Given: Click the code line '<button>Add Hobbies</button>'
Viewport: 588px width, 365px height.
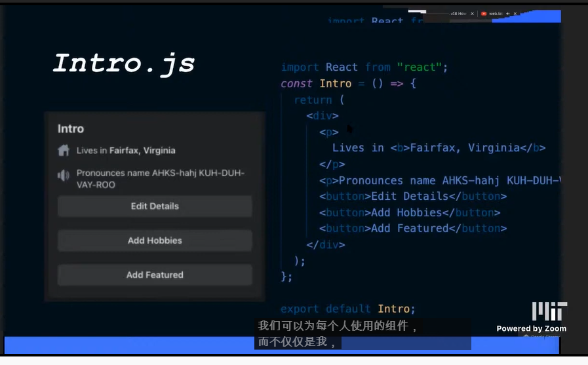Looking at the screenshot, I should [x=410, y=213].
